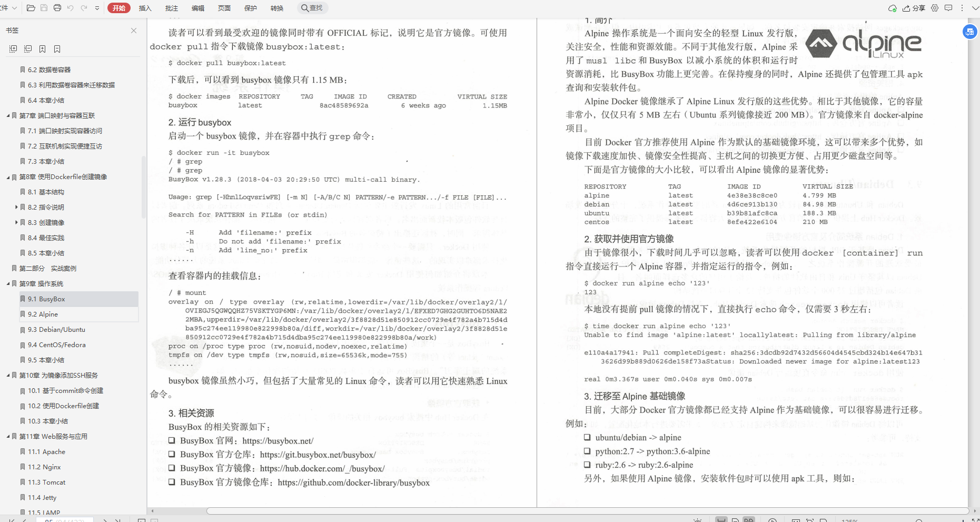
Task: Open settings via the gear icon
Action: [x=935, y=8]
